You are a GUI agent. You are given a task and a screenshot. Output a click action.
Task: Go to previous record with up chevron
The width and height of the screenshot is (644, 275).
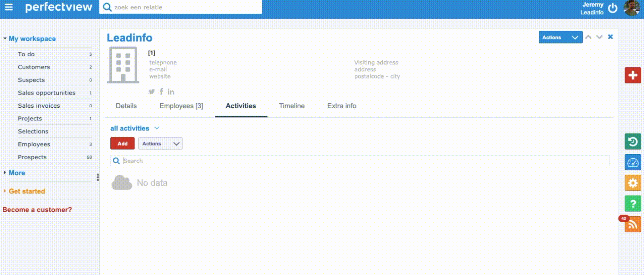588,37
